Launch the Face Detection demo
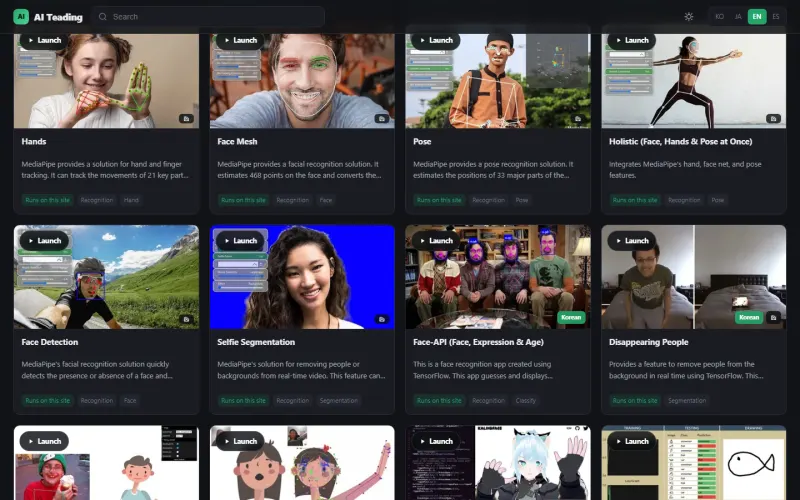The image size is (800, 500). coord(44,240)
